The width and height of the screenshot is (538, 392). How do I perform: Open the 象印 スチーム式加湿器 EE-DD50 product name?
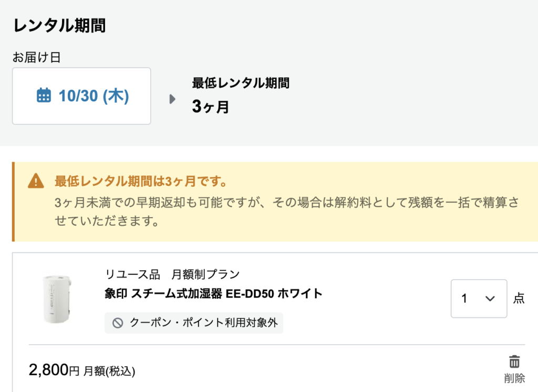click(x=213, y=293)
